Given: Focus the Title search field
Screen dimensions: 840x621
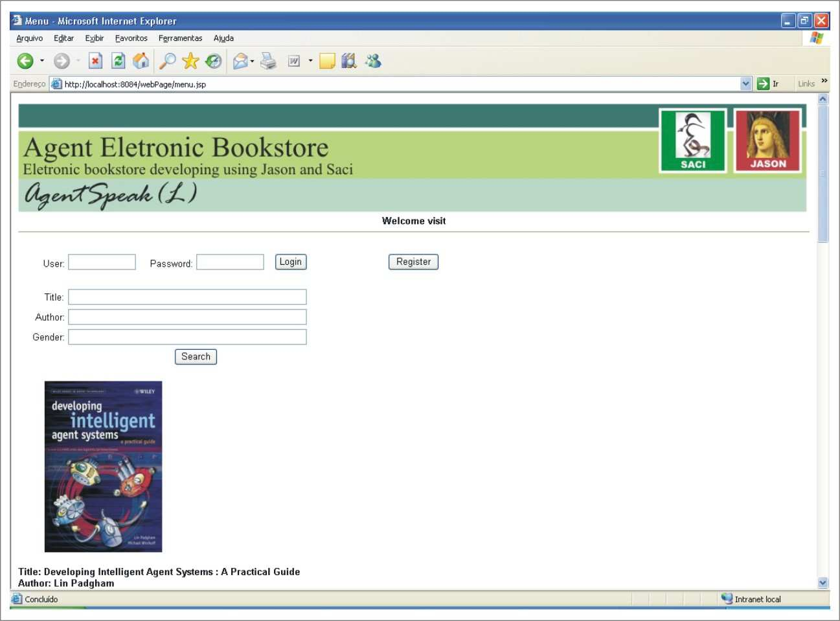Looking at the screenshot, I should 187,297.
